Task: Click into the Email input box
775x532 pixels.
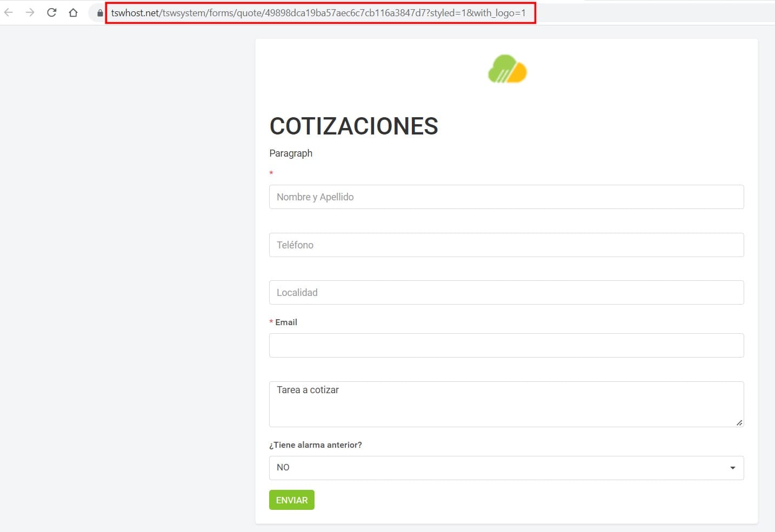Action: click(x=506, y=346)
